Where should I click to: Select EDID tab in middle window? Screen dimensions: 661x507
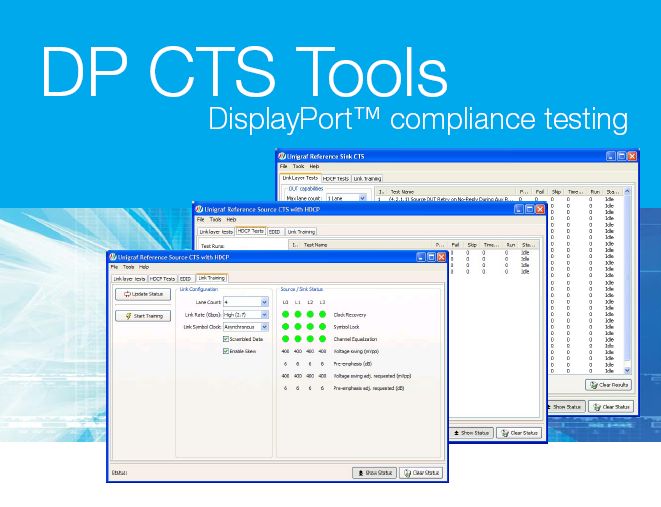(275, 232)
